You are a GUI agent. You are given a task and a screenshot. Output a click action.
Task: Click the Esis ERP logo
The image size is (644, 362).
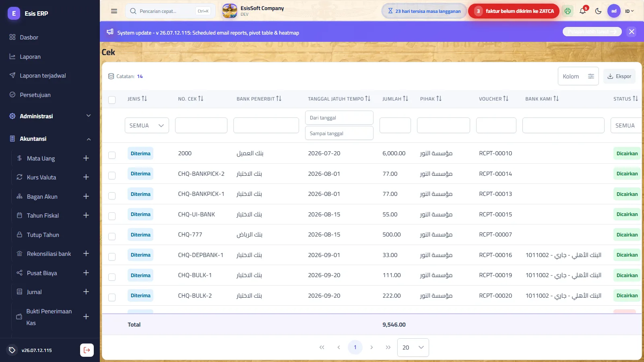click(x=14, y=13)
